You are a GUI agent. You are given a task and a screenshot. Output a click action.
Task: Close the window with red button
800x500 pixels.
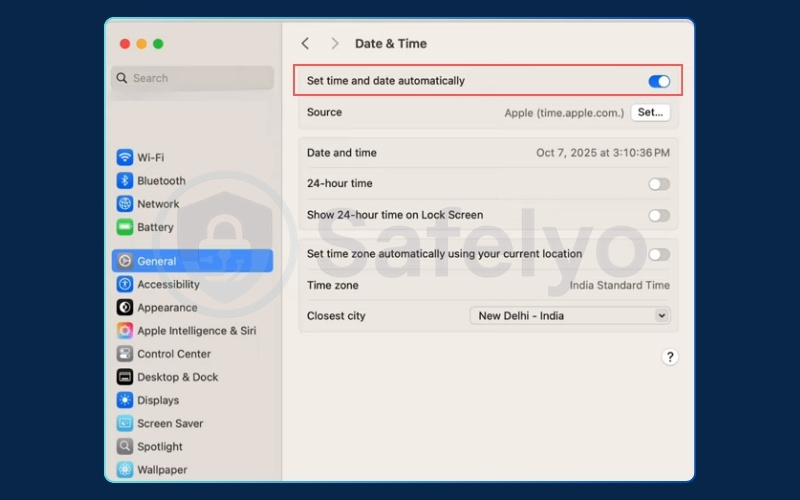coord(125,44)
